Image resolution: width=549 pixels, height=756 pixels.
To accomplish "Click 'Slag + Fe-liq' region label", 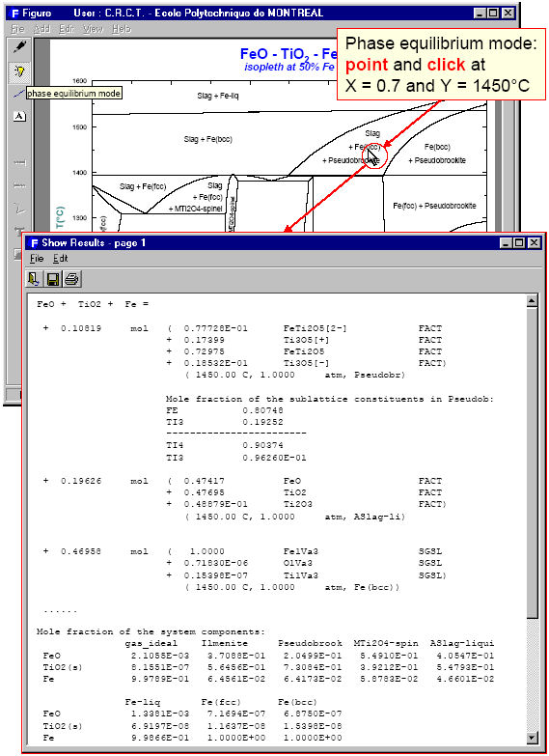I will click(x=218, y=96).
